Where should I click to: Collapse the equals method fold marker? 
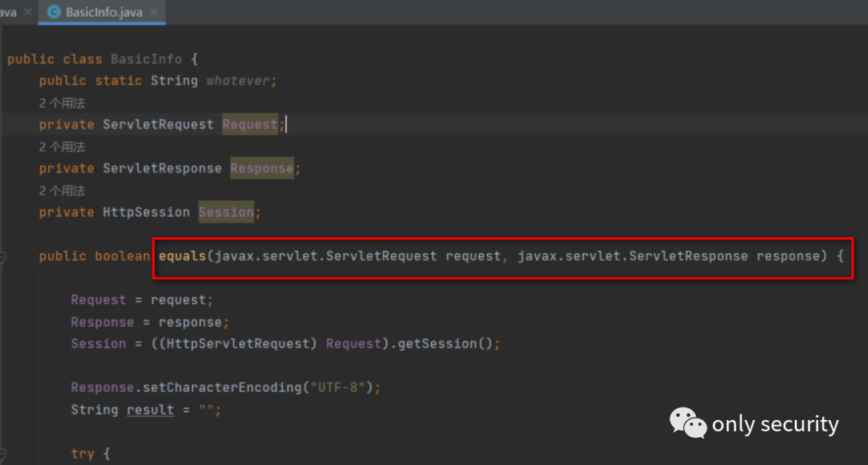tap(2, 257)
